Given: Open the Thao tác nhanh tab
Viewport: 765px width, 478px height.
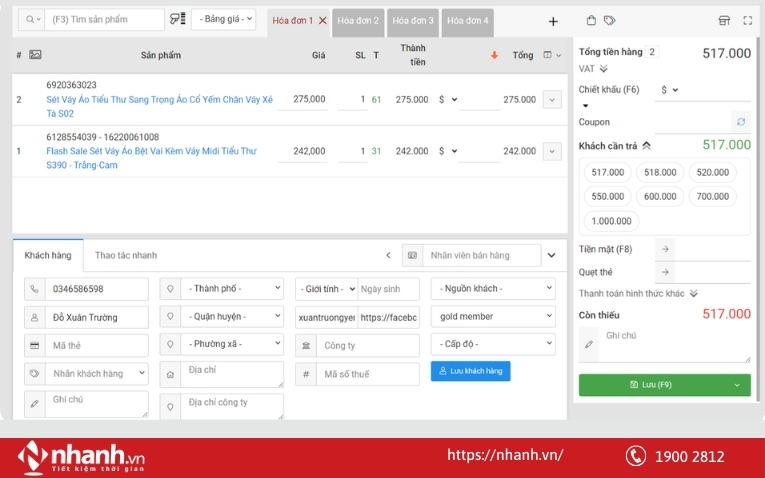Looking at the screenshot, I should (126, 255).
